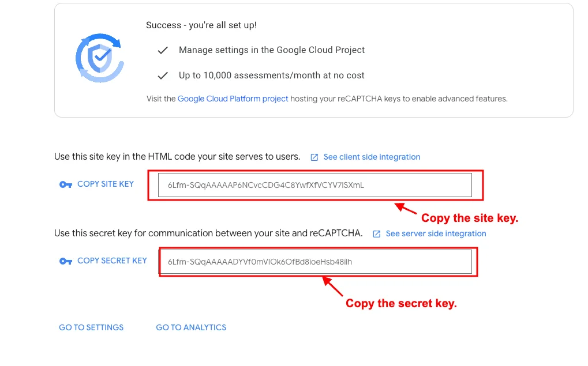This screenshot has height=366, width=588.
Task: Select the secret key text field
Action: [314, 262]
